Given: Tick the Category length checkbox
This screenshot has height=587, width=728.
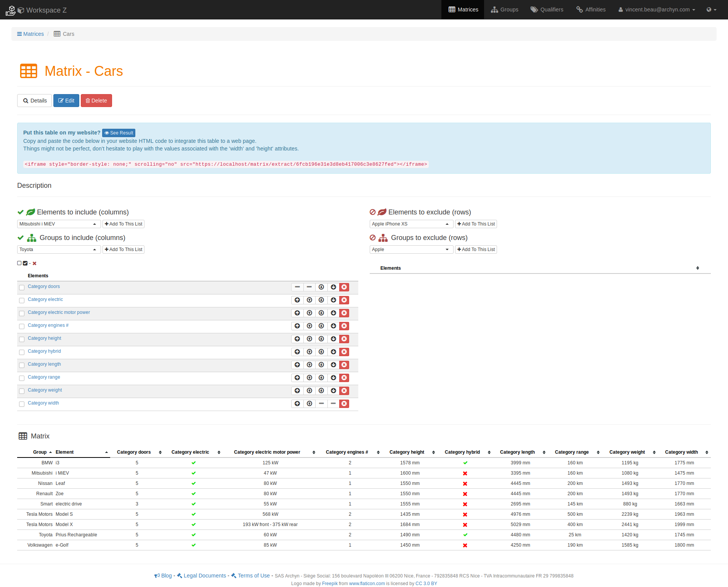Looking at the screenshot, I should click(x=22, y=365).
